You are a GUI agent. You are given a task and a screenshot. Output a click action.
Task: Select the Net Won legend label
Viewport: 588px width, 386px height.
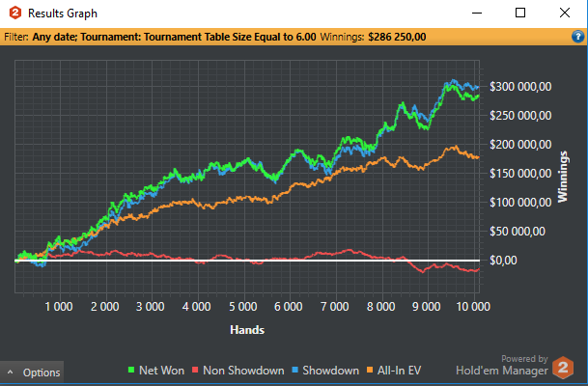pos(161,371)
